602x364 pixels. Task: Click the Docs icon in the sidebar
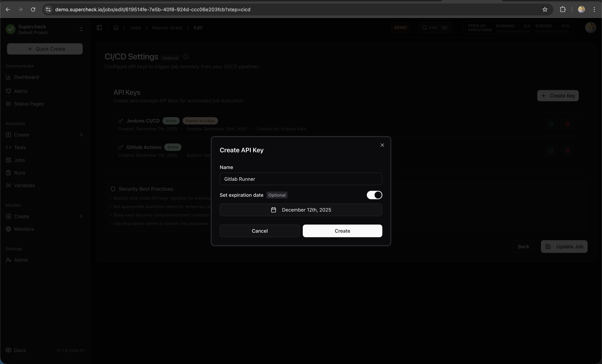coord(9,350)
